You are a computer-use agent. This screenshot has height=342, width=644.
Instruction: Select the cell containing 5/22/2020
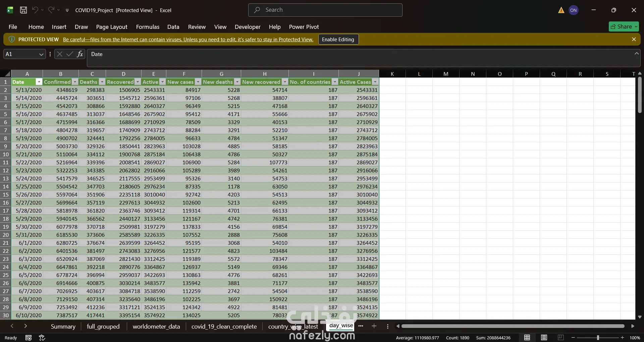(x=27, y=162)
